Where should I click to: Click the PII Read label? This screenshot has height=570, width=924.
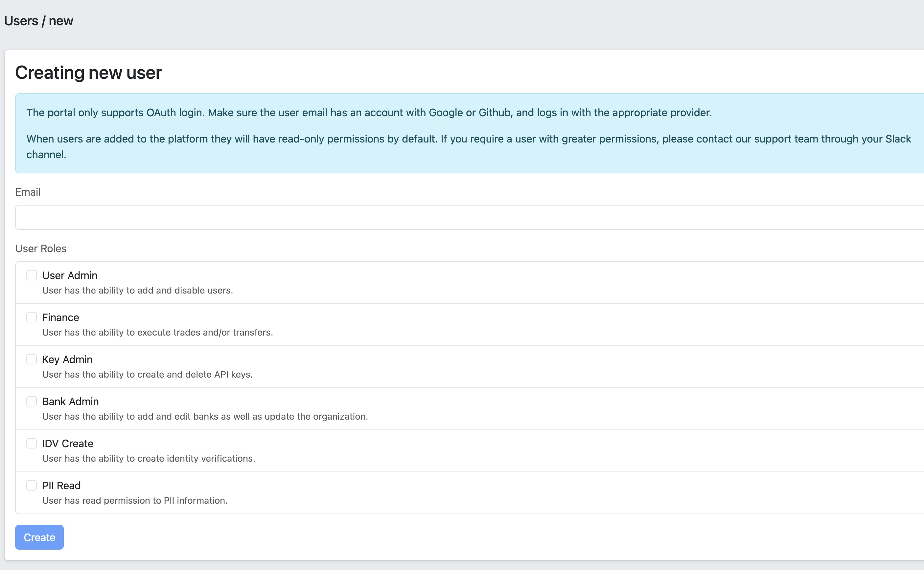point(61,486)
